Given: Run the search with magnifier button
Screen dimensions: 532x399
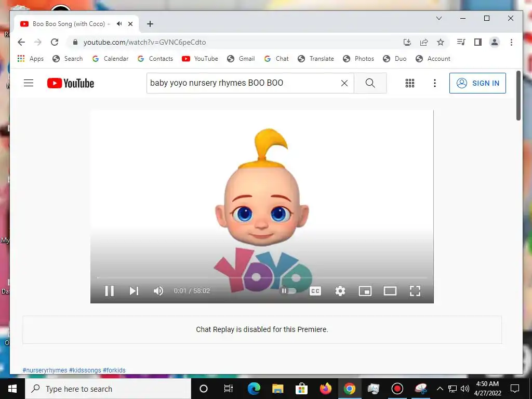Looking at the screenshot, I should point(370,83).
